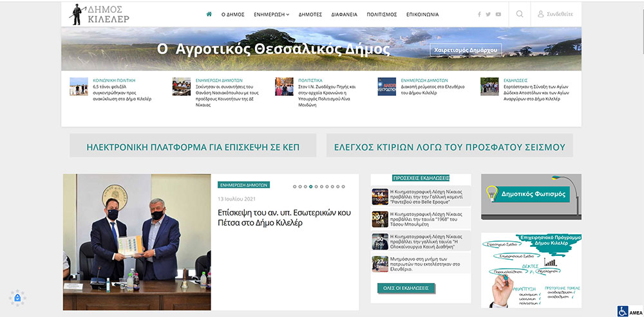Viewport: 644px width, 317px height.
Task: Open thumbnail of 6,5 τόνοι φελιζόλ article
Action: 79,87
